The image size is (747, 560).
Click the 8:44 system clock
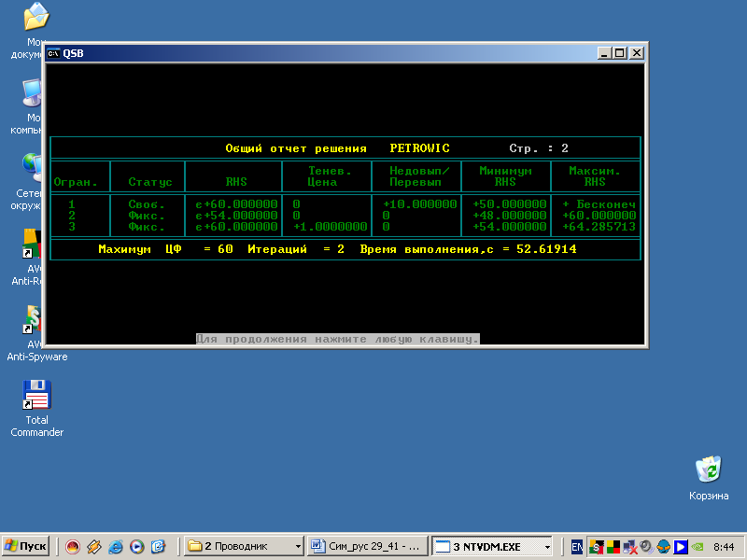[724, 547]
